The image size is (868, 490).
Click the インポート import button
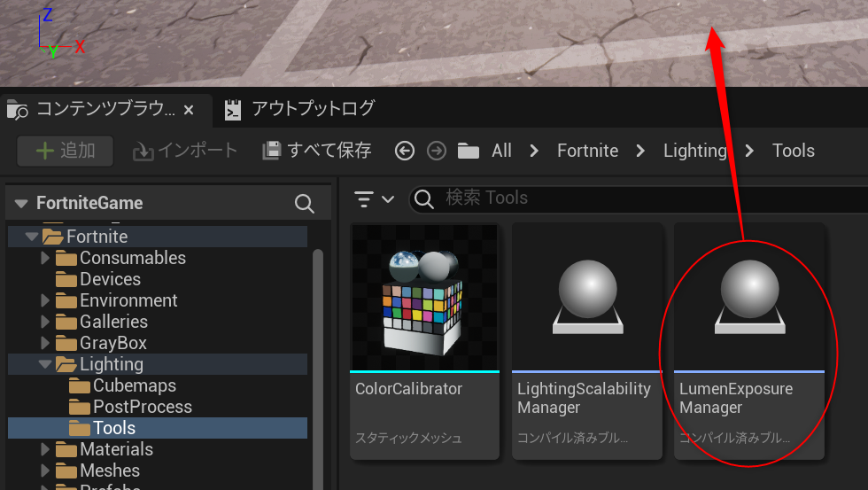pyautogui.click(x=185, y=151)
